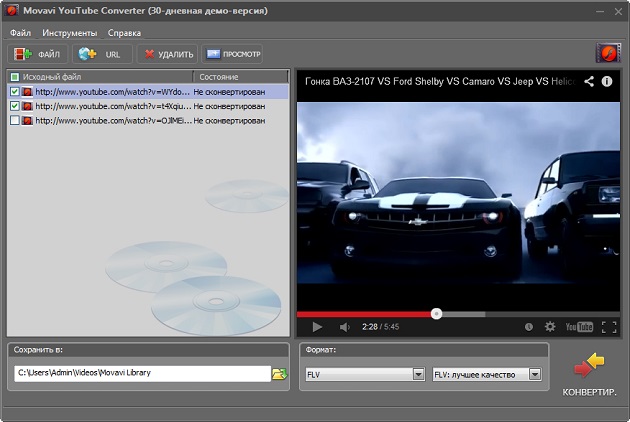
Task: Select the youtube.com/watch?v=WYdo URL row
Action: coord(148,92)
